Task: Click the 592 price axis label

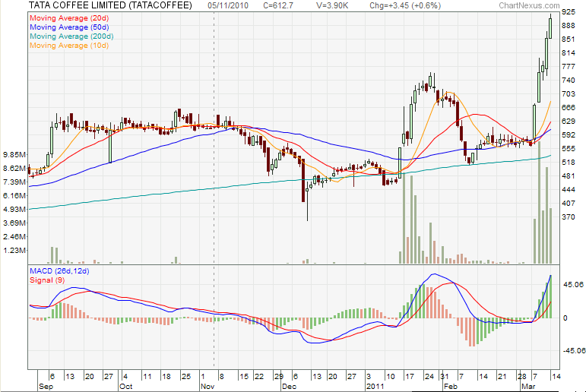Action: click(568, 134)
